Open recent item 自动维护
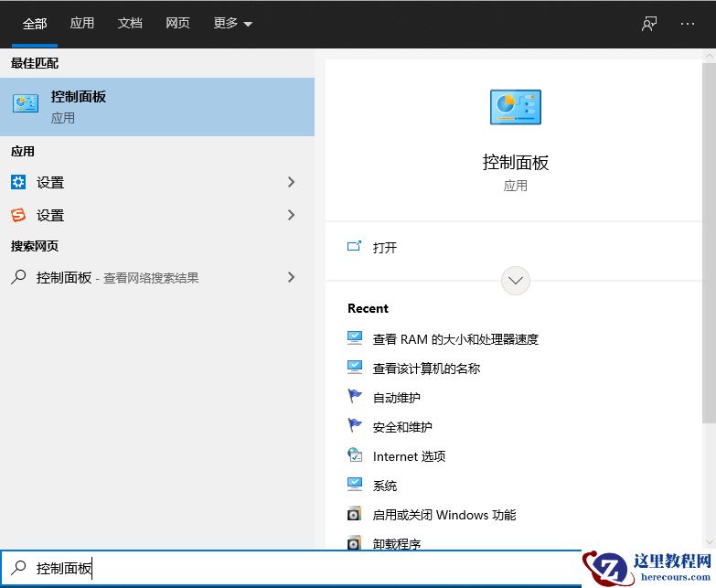This screenshot has width=716, height=588. [x=397, y=398]
